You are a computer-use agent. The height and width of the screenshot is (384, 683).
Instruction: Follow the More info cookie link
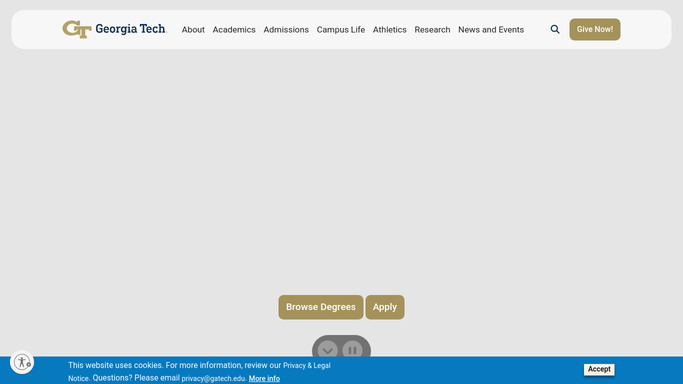click(x=264, y=378)
